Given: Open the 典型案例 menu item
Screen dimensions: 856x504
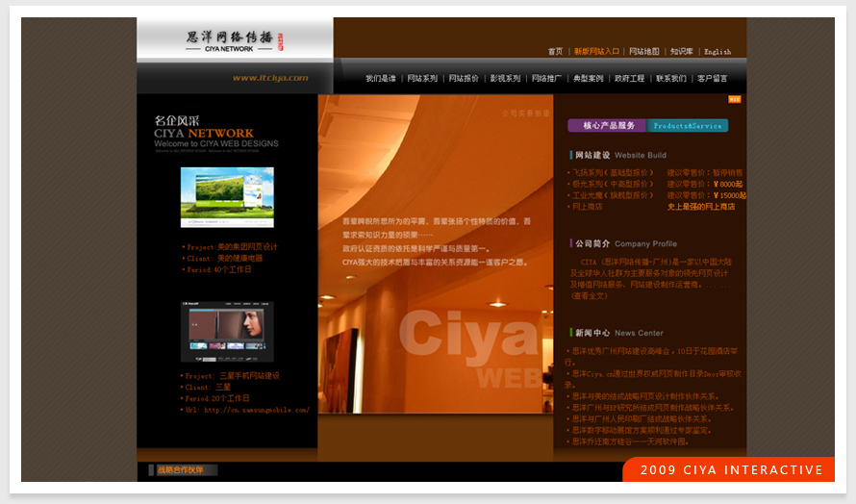Looking at the screenshot, I should coord(588,79).
